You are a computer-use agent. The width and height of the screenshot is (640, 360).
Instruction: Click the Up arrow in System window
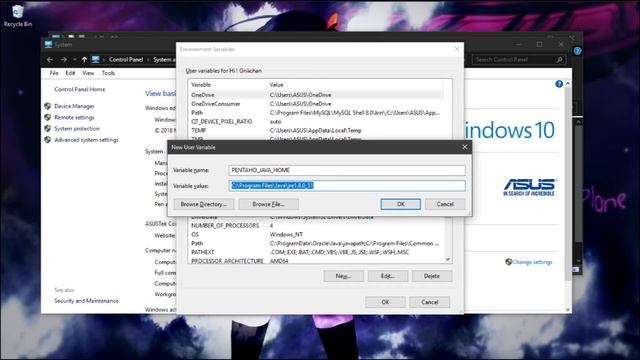[84, 60]
